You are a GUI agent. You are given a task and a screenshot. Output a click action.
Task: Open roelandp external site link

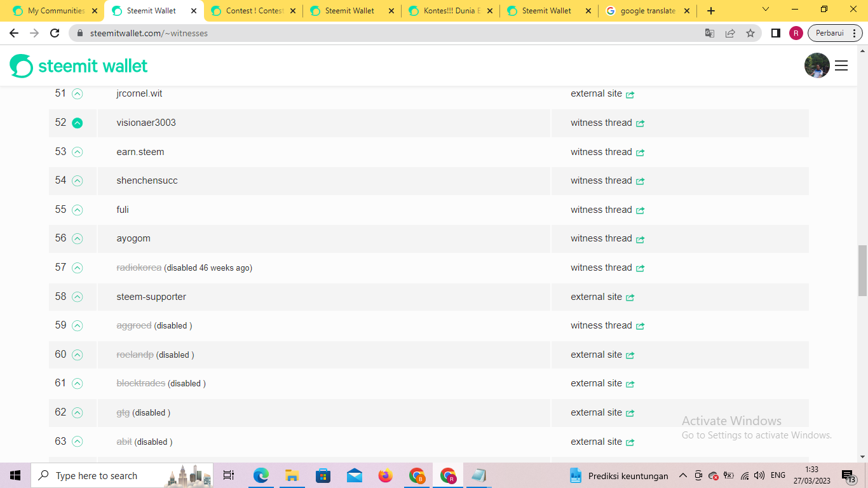[602, 355]
